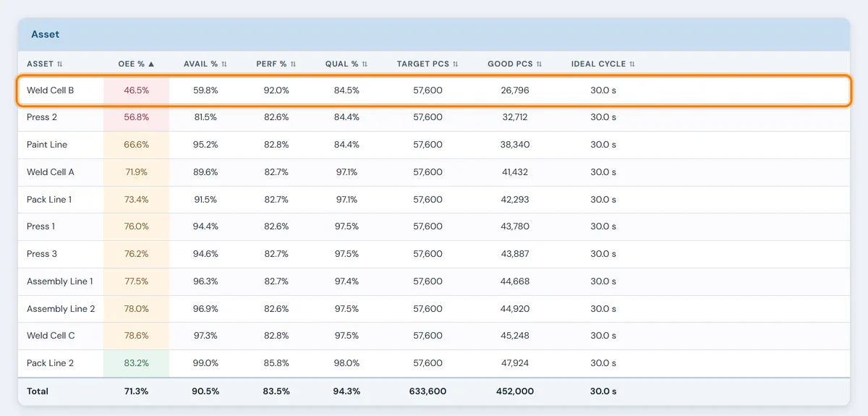Viewport: 868px width, 416px height.
Task: Click the 42,293 good pieces cell
Action: pos(515,199)
